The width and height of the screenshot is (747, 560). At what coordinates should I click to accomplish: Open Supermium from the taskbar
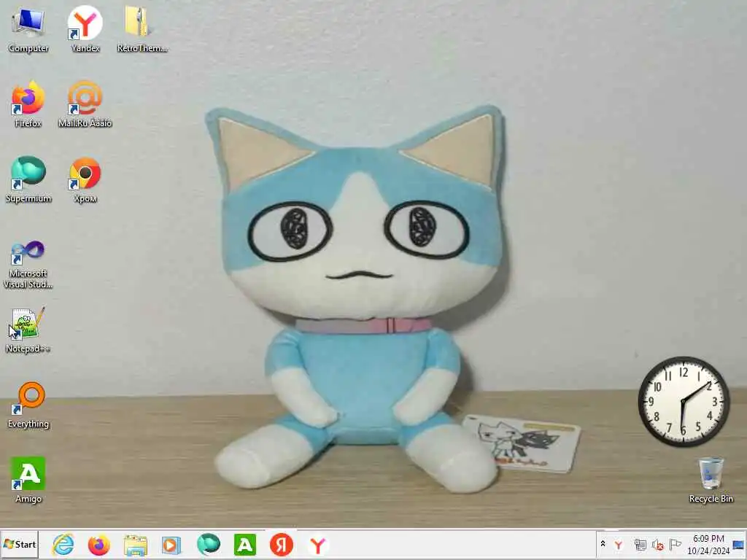point(208,545)
